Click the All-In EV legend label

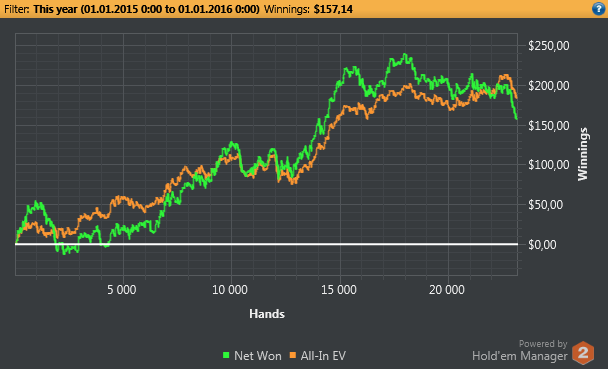(x=323, y=355)
